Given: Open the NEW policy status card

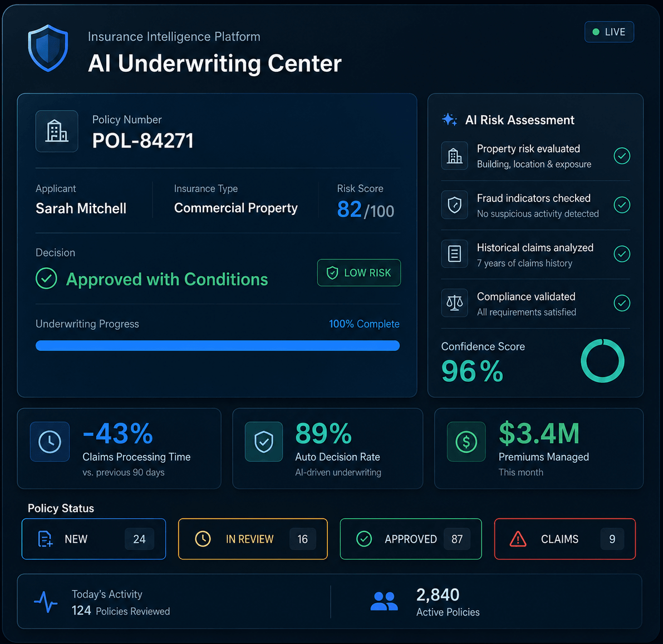Looking at the screenshot, I should (94, 539).
